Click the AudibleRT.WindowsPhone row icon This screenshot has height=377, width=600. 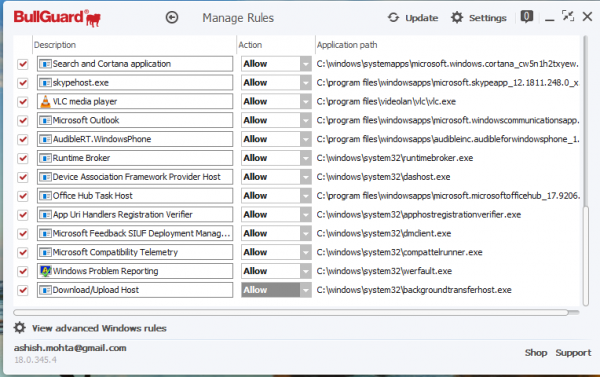(46, 139)
